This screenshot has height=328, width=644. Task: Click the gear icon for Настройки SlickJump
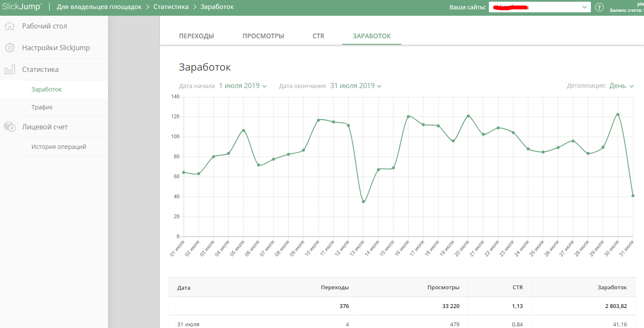click(10, 48)
